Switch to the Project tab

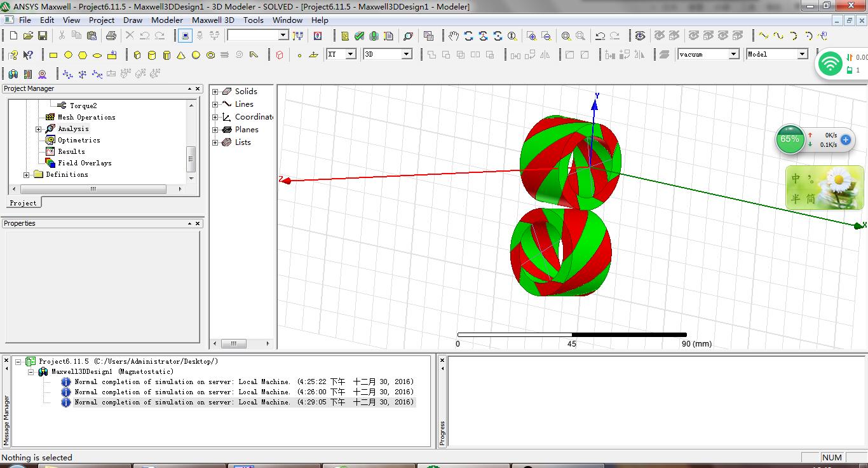click(23, 203)
